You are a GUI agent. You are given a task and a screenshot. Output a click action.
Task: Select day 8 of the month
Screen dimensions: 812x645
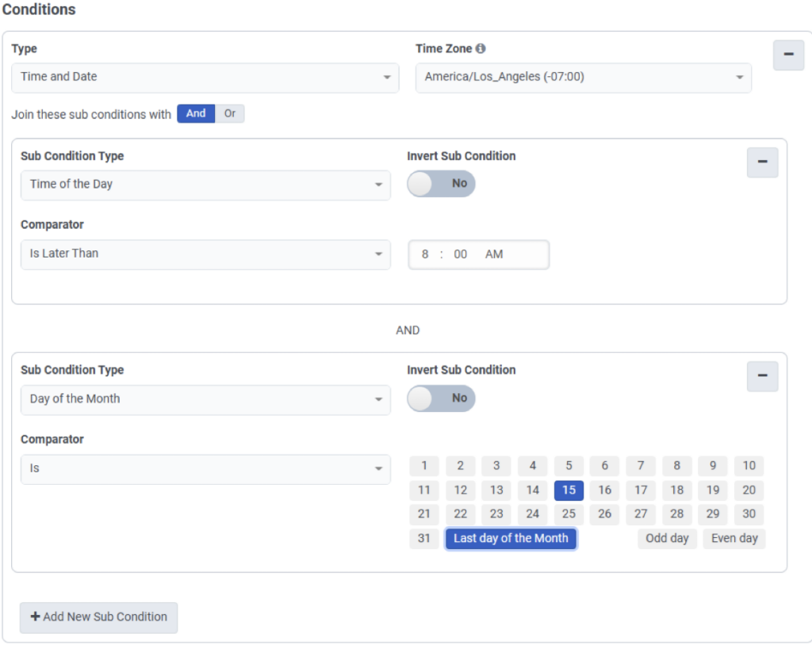coord(677,466)
